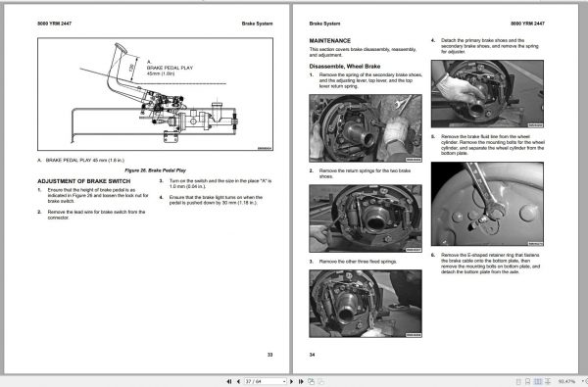Click the Figure 26 Brake Pedal Play caption
This screenshot has height=387, width=588.
(x=155, y=170)
